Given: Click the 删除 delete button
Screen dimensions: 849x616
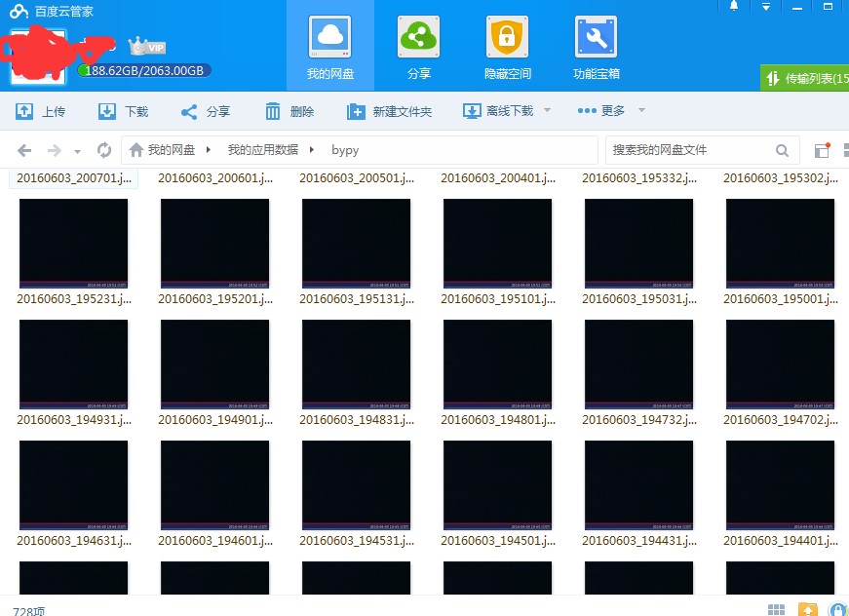Looking at the screenshot, I should point(289,111).
